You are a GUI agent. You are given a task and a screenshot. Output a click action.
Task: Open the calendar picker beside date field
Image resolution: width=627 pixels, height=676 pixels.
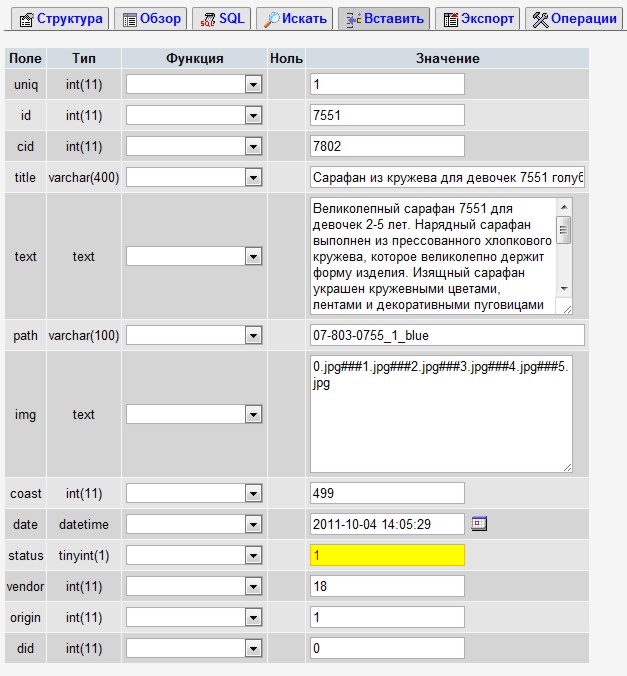coord(479,523)
